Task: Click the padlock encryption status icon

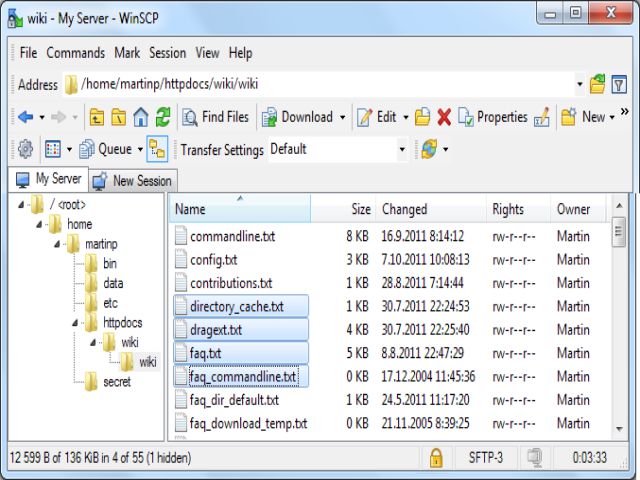Action: click(436, 458)
